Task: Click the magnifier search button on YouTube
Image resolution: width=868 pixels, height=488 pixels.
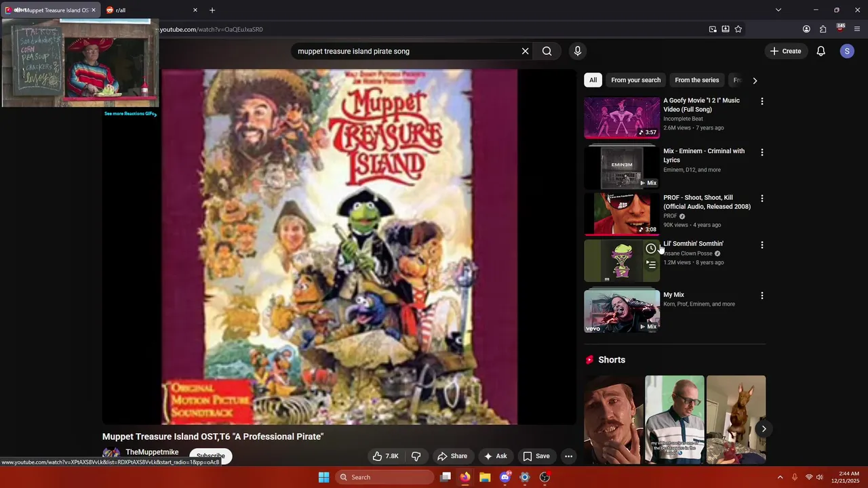Action: tap(547, 51)
